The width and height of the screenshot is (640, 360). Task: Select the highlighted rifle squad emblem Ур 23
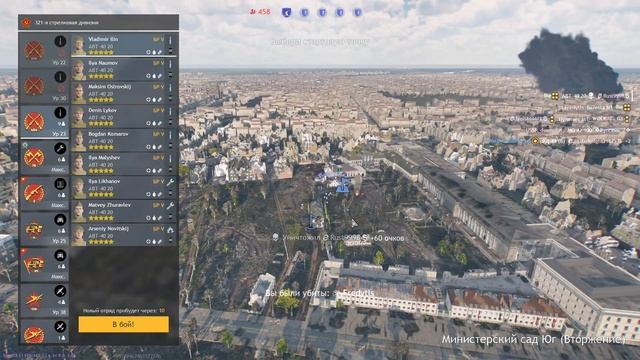[34, 122]
